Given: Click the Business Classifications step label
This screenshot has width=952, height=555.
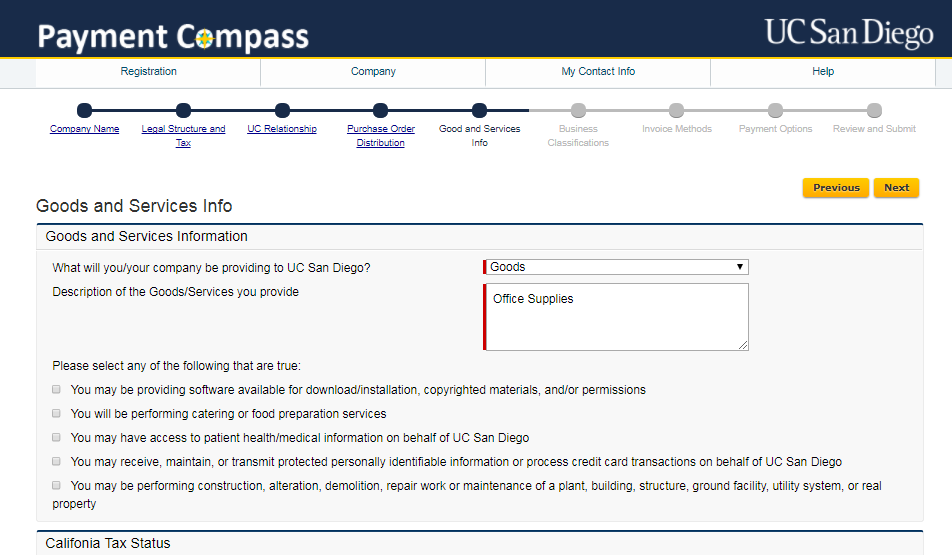Looking at the screenshot, I should (x=578, y=135).
